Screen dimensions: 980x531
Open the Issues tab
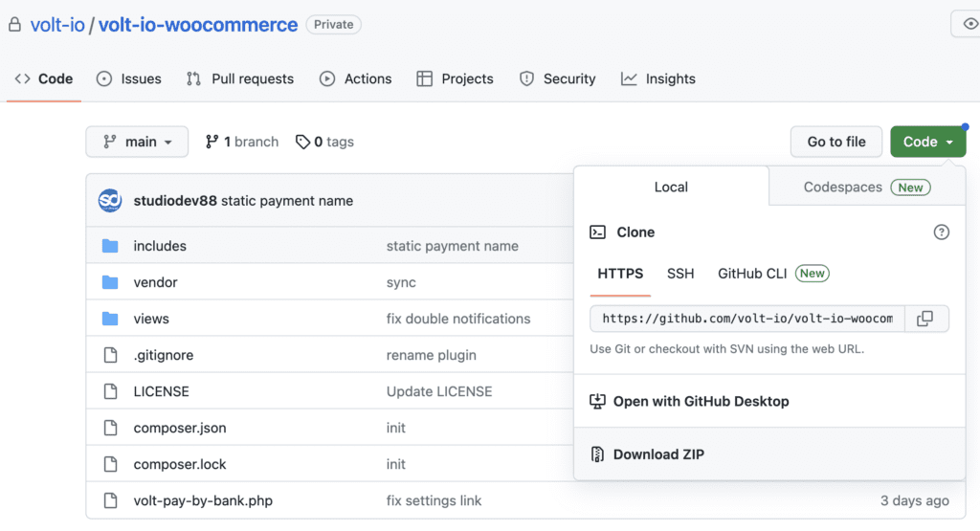pos(129,78)
